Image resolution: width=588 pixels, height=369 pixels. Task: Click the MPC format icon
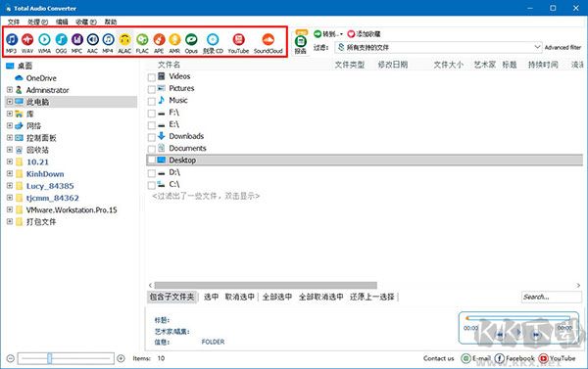click(x=76, y=43)
